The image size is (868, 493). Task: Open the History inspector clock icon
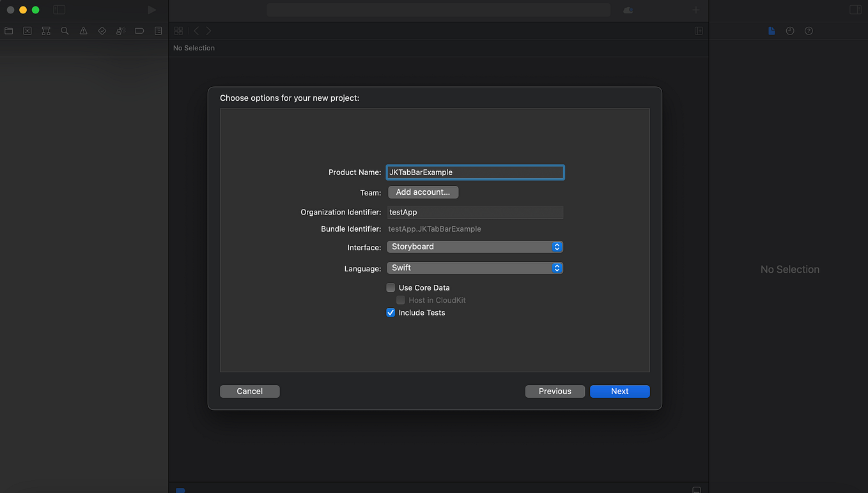point(789,30)
